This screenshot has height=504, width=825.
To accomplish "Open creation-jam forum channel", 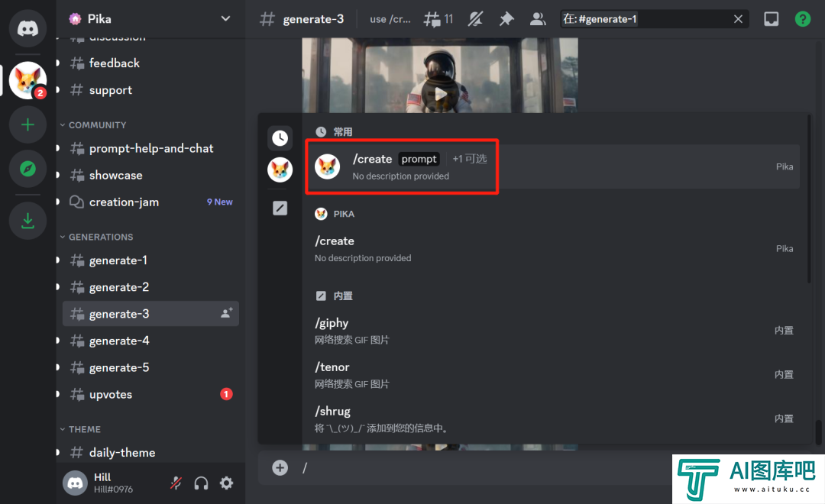I will pos(150,202).
